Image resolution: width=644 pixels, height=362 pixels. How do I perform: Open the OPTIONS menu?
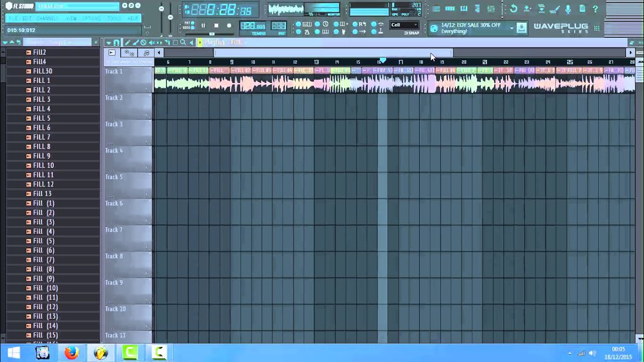[x=91, y=18]
